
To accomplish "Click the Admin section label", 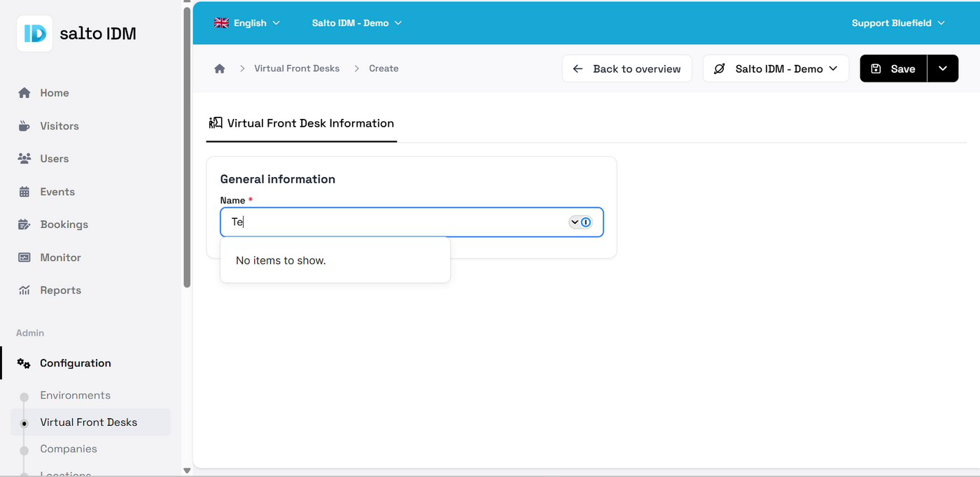I will click(x=30, y=333).
